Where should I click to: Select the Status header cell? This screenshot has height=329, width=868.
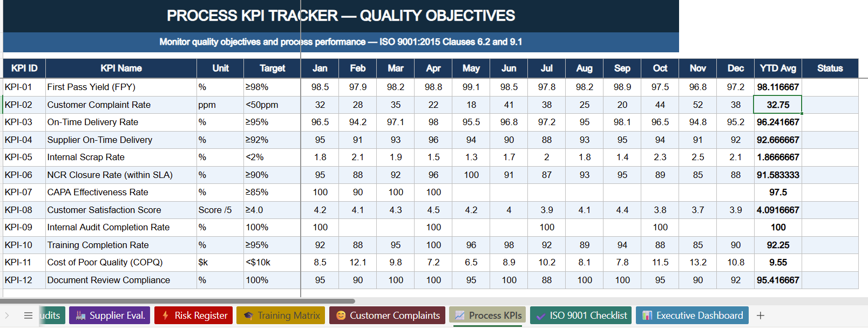830,68
